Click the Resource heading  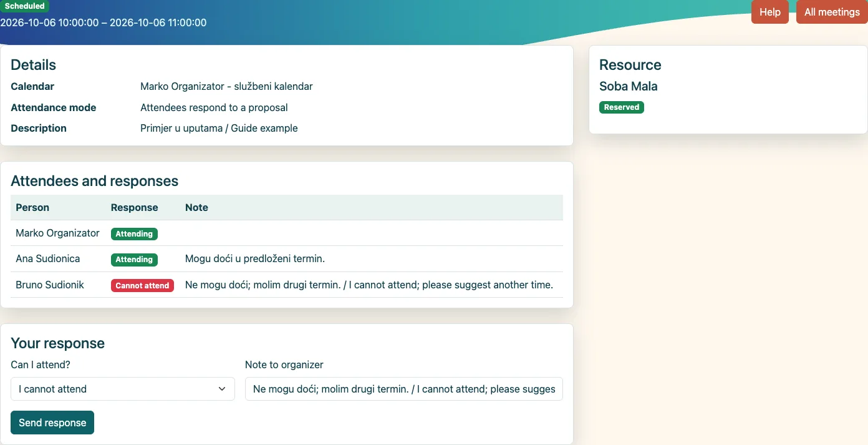tap(630, 65)
